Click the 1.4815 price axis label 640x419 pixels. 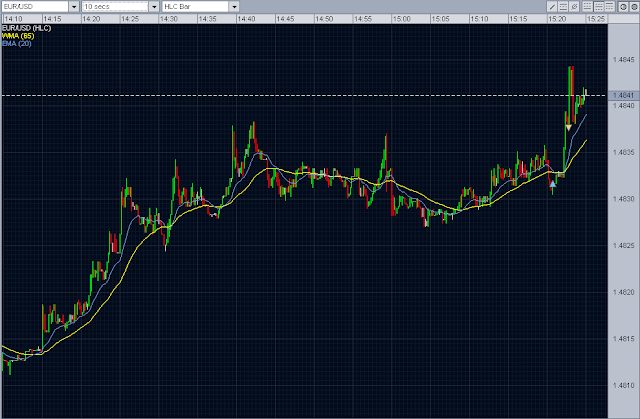(x=623, y=339)
